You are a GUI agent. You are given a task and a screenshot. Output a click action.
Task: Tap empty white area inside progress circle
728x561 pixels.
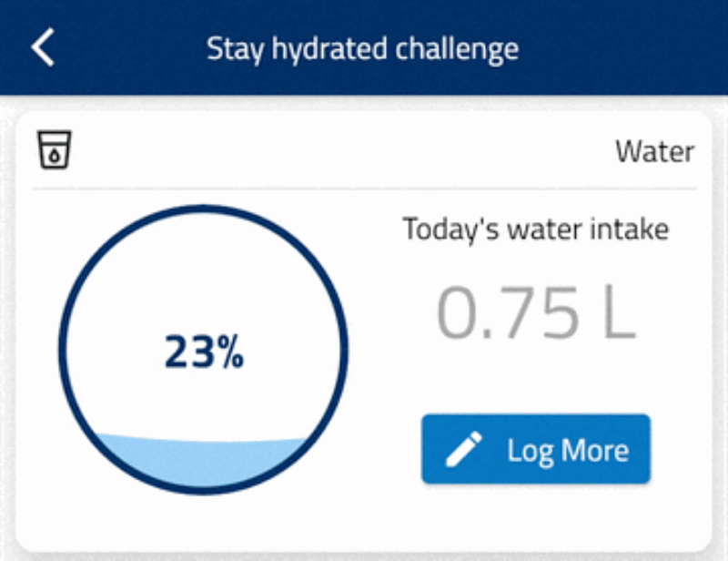pyautogui.click(x=203, y=274)
